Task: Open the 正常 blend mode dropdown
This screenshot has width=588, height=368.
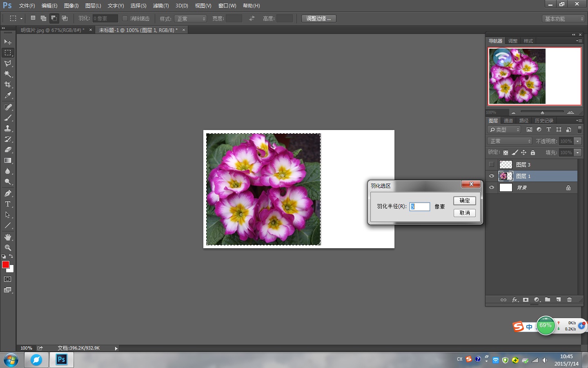Action: coord(510,141)
